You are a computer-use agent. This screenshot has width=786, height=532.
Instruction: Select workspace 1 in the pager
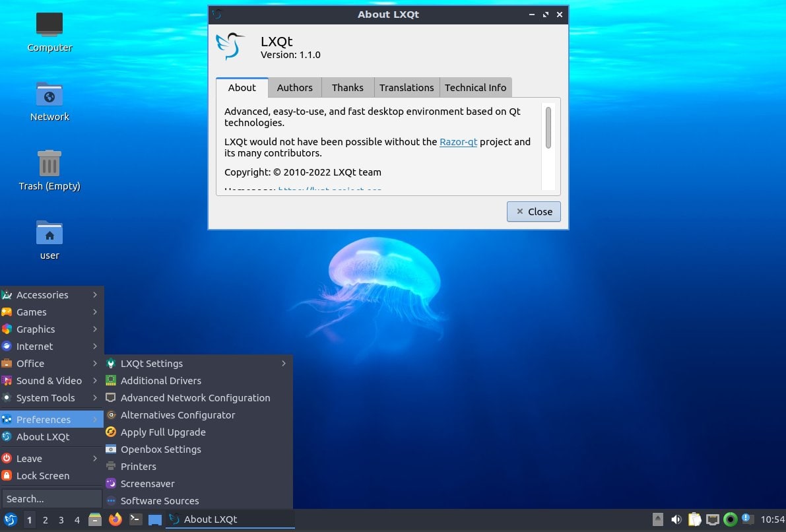pos(29,520)
